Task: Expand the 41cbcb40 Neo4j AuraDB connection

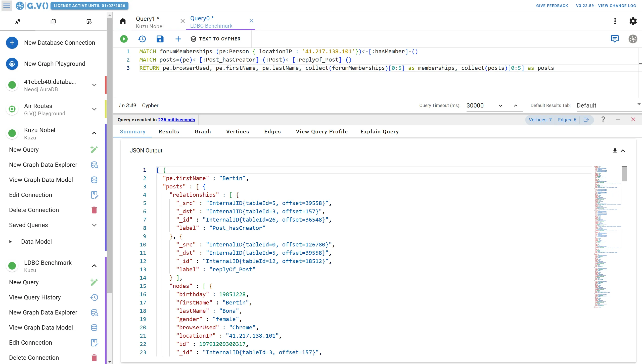Action: [94, 85]
